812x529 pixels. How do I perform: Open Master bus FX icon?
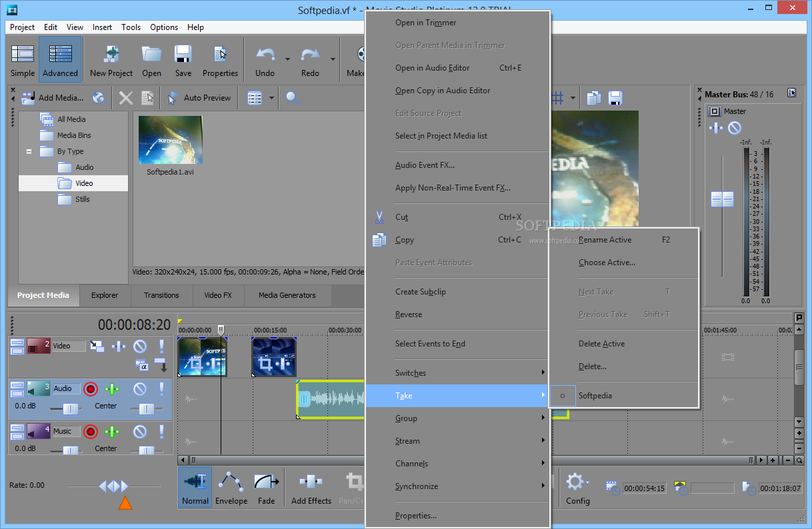tap(715, 127)
